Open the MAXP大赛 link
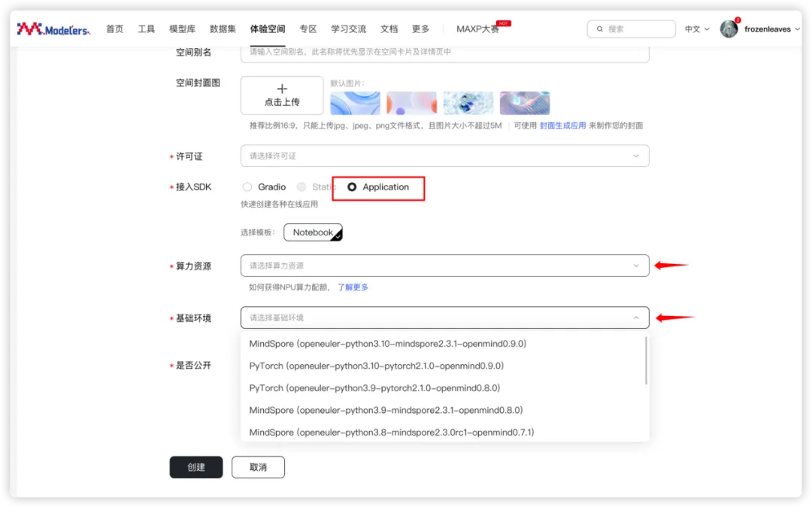 pos(477,29)
